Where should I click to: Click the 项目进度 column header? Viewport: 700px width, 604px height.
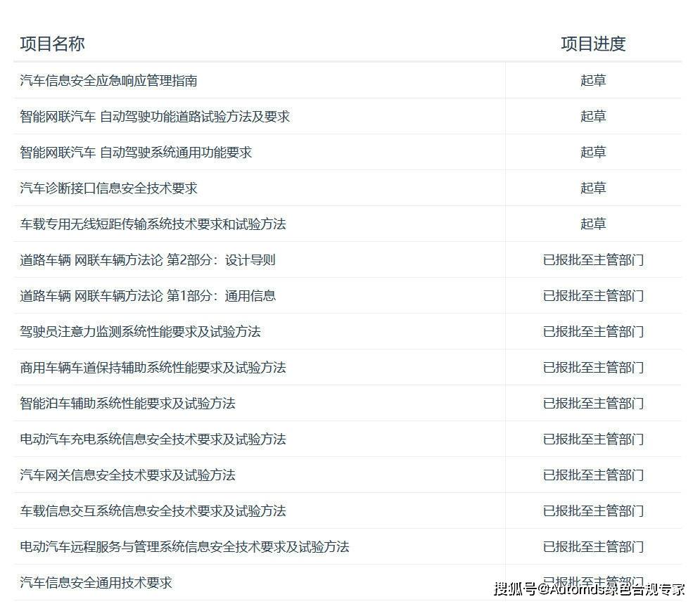(592, 44)
